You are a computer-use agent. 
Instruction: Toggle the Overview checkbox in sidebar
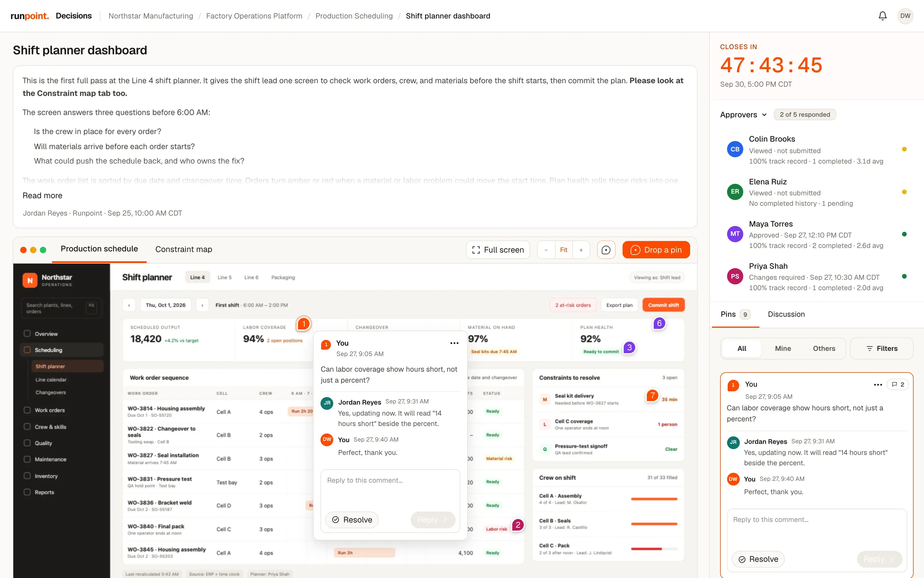pos(27,333)
